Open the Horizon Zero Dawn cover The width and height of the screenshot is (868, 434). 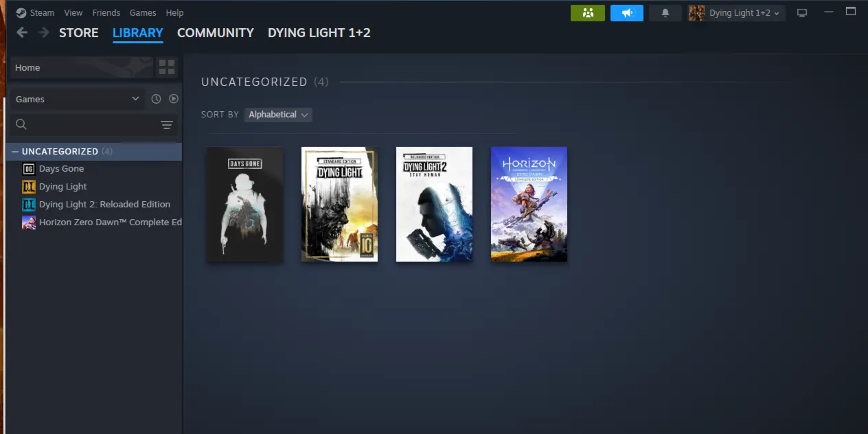coord(529,204)
